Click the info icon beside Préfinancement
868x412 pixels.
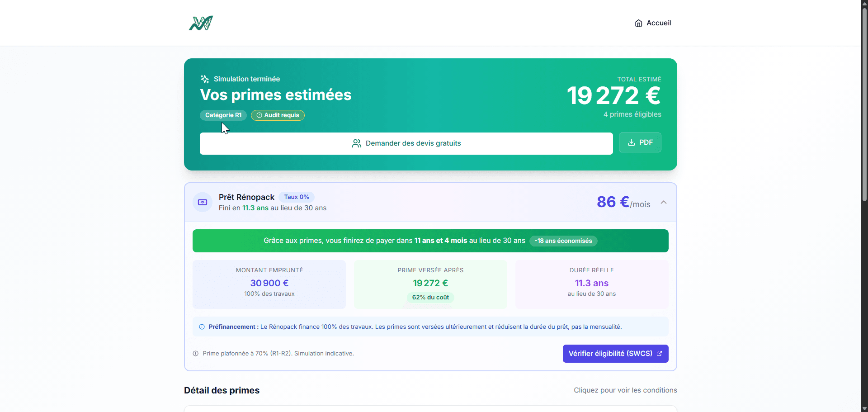[202, 327]
